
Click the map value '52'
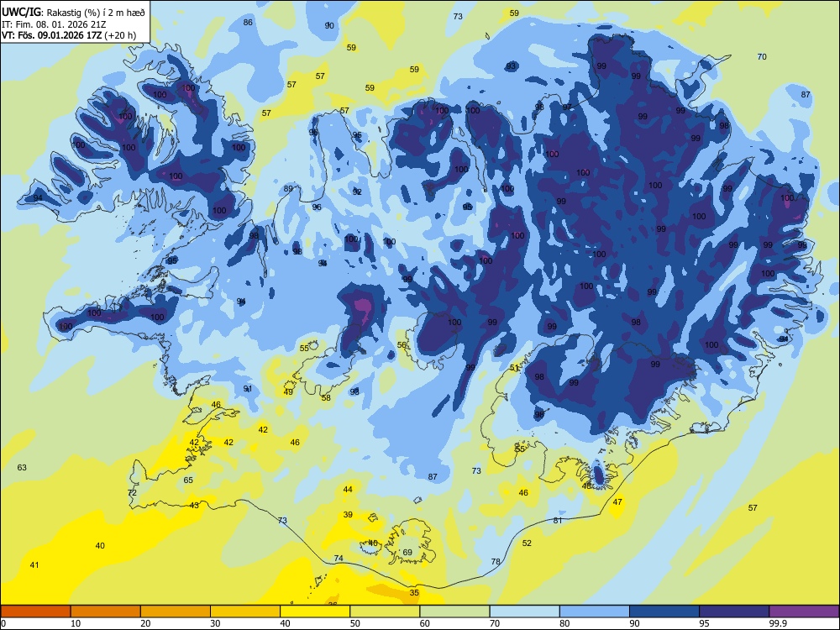tap(527, 543)
